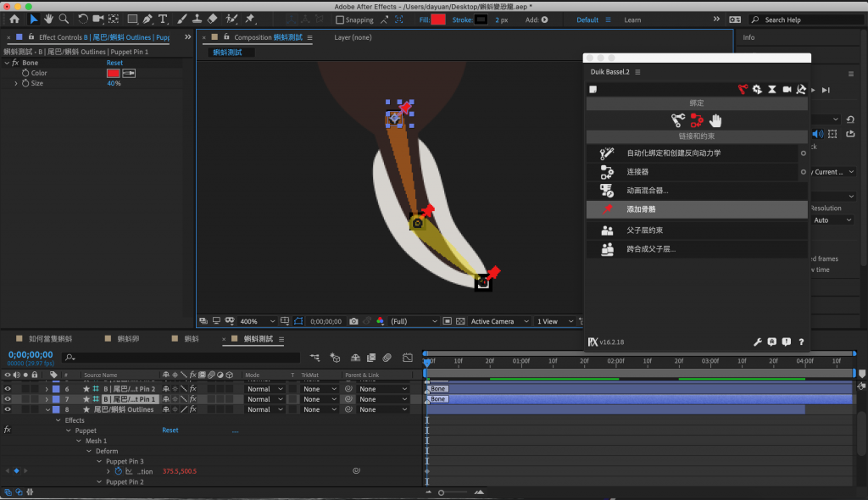
Task: Open Duik rigging panel icon
Action: tap(743, 89)
